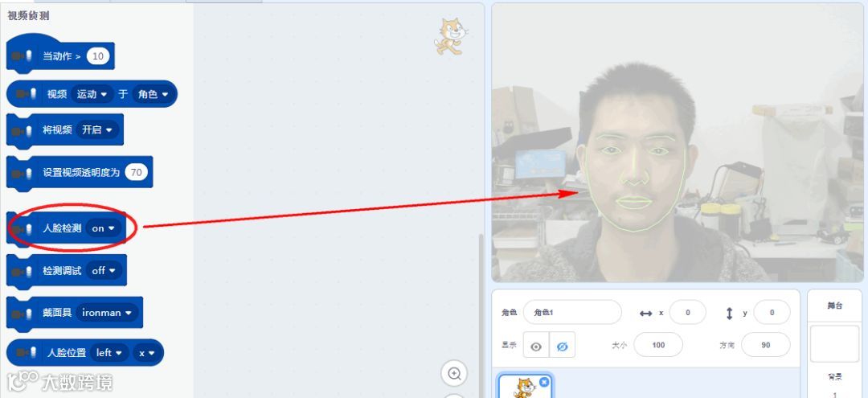Open the '人脸位置' x axis dropdown

146,353
